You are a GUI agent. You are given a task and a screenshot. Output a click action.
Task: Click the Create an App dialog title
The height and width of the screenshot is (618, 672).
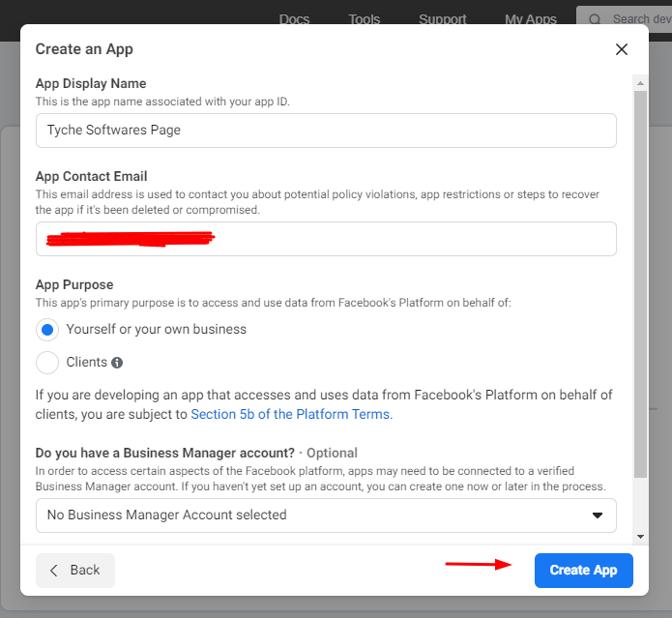84,49
